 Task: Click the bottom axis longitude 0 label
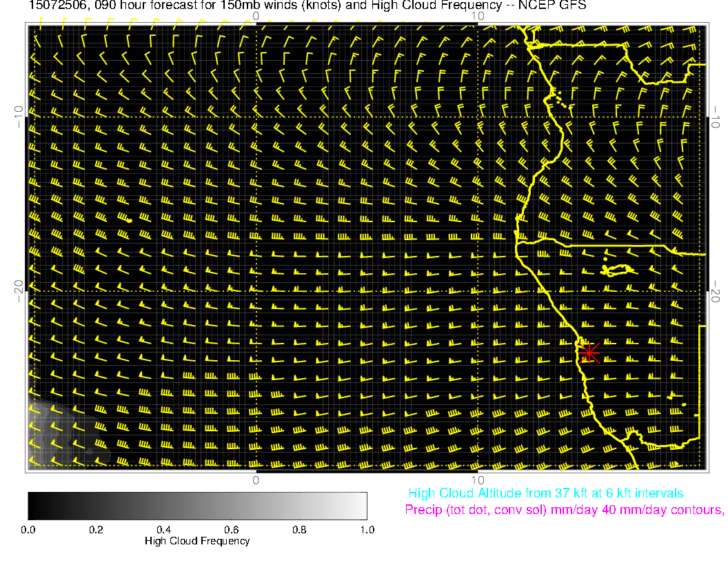tap(256, 480)
